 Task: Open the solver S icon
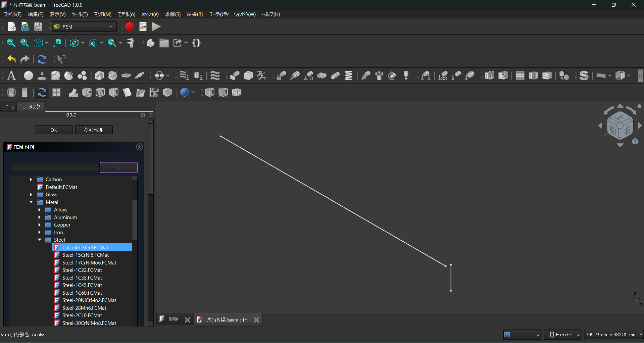pos(584,76)
